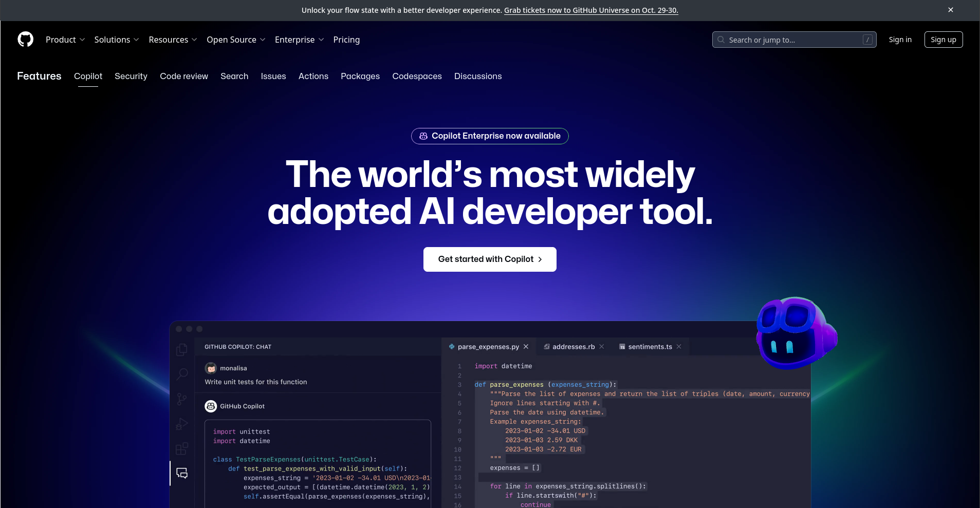Open the Source Control icon in editor sidebar

pyautogui.click(x=182, y=399)
